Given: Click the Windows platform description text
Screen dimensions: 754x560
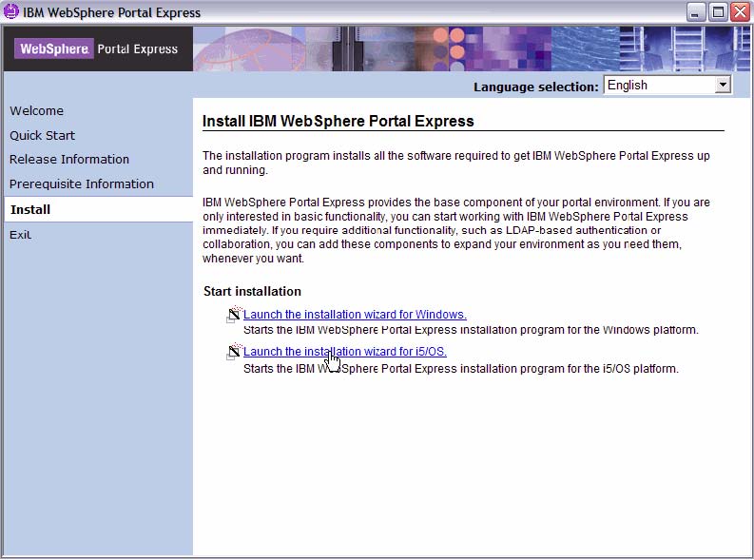Looking at the screenshot, I should (471, 330).
